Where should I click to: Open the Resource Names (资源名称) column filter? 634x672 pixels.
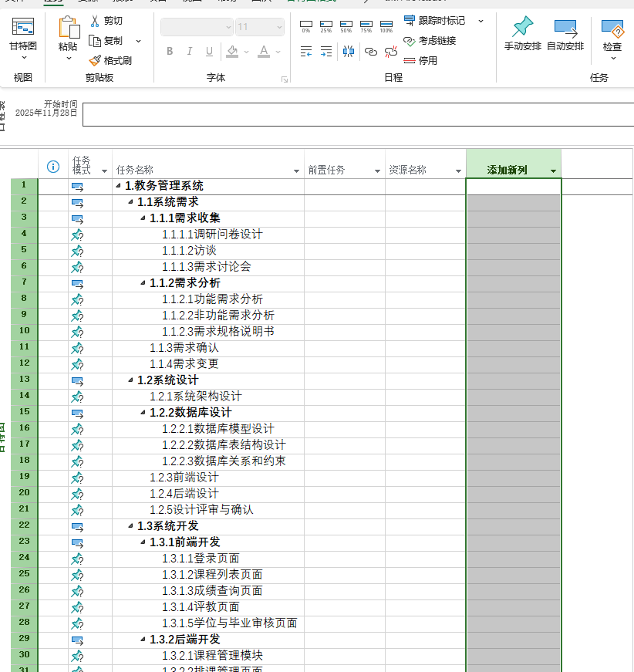click(x=458, y=171)
